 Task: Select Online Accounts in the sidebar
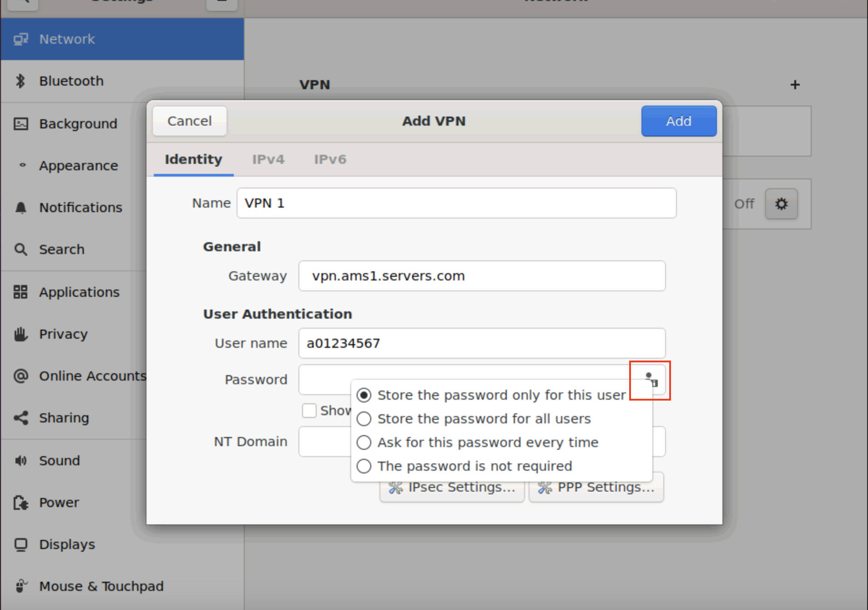pyautogui.click(x=74, y=376)
